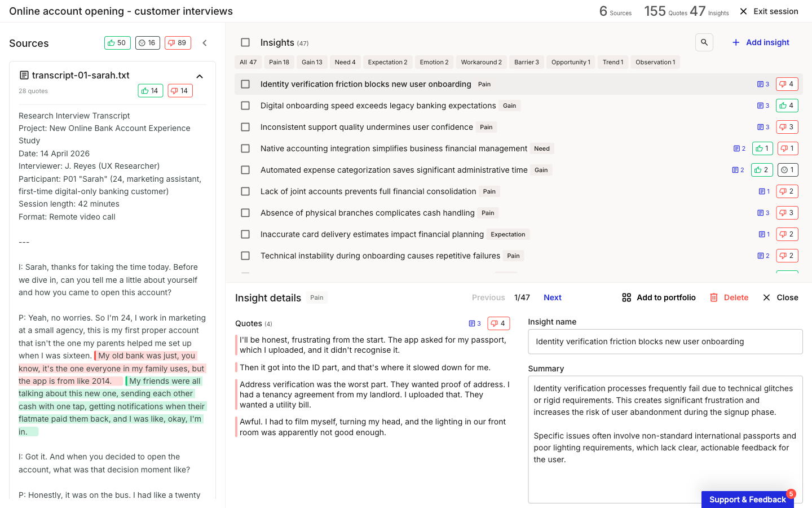The image size is (812, 508).
Task: Close the Insight details panel
Action: coord(780,297)
